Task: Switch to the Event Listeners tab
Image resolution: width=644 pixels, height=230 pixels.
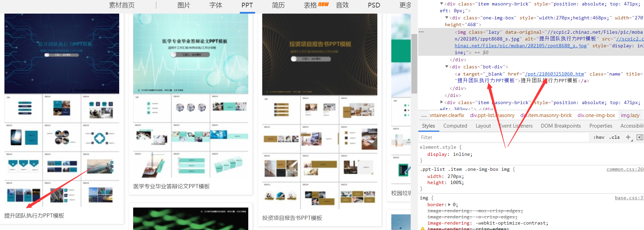Action: [x=516, y=126]
